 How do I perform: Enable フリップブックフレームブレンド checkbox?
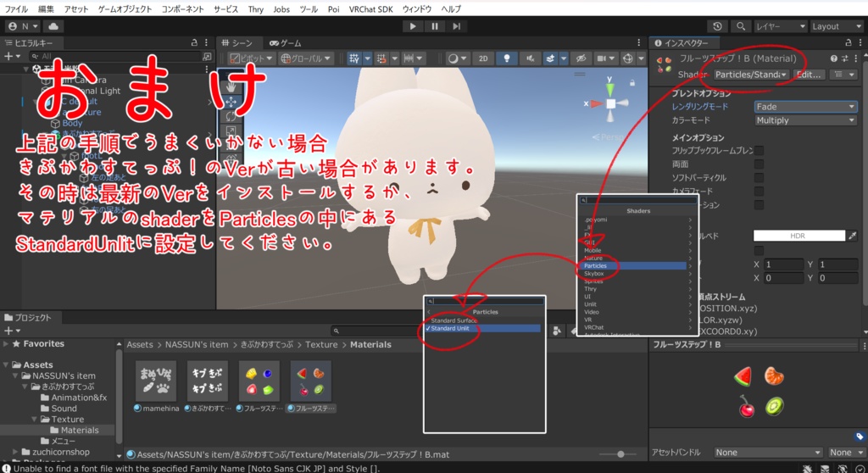point(759,151)
